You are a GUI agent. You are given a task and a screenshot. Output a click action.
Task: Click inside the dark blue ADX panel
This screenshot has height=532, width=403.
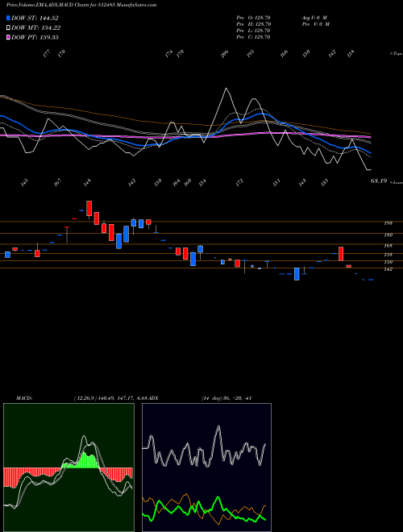206,468
